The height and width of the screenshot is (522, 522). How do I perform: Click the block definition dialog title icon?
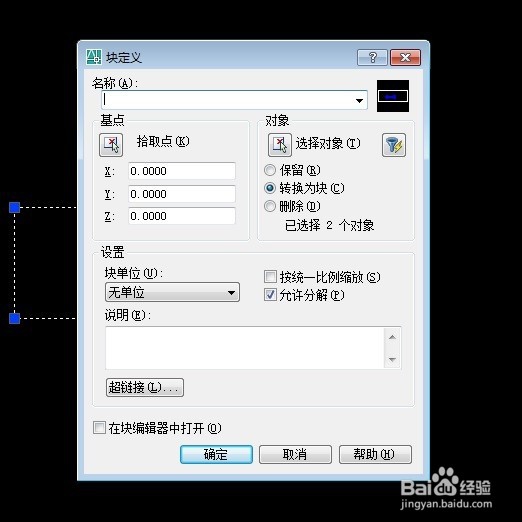[94, 57]
